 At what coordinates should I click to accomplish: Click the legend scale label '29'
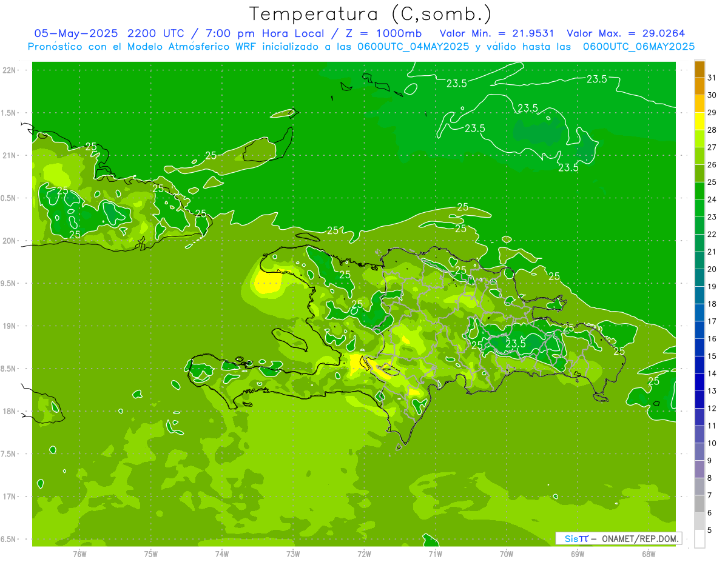click(x=712, y=112)
